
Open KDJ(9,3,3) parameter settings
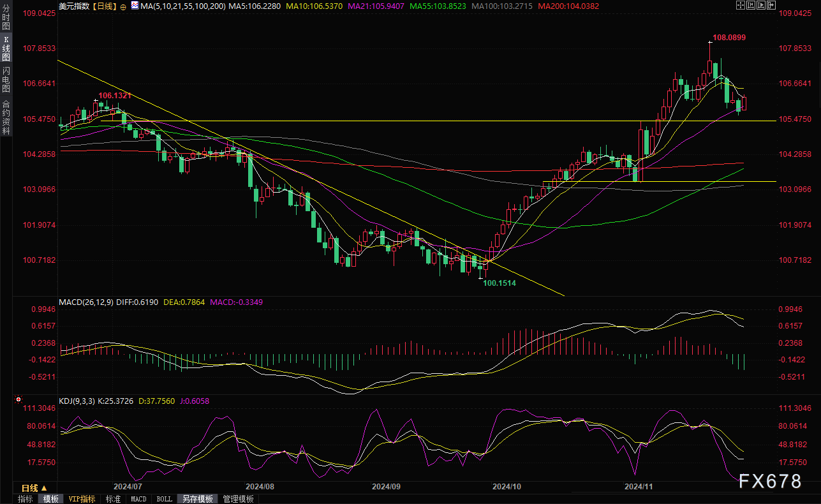pyautogui.click(x=77, y=401)
